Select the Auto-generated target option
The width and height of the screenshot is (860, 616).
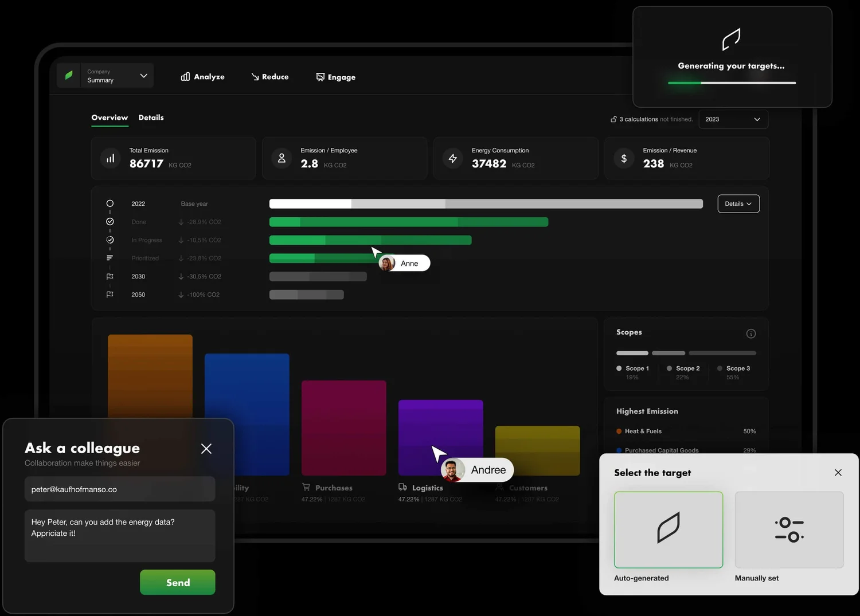click(x=669, y=529)
